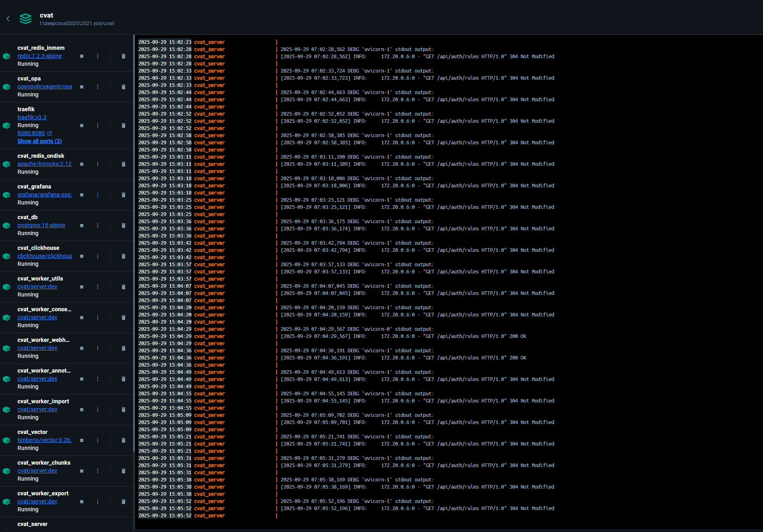
Task: Delete the cvat_opa container
Action: tap(124, 87)
